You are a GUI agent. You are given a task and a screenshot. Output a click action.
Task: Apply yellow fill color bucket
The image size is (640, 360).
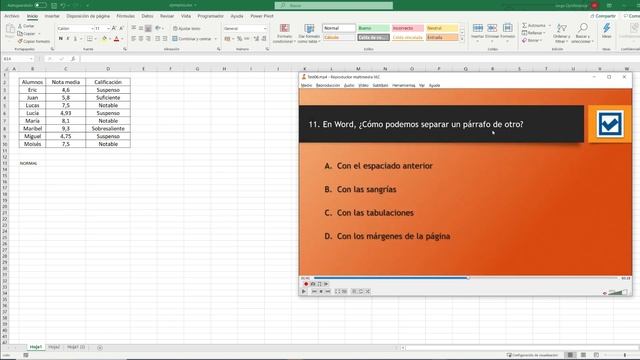click(104, 39)
